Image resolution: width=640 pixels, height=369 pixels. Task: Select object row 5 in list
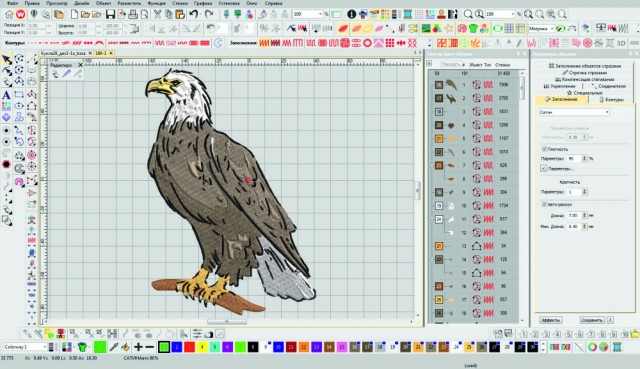tap(473, 138)
